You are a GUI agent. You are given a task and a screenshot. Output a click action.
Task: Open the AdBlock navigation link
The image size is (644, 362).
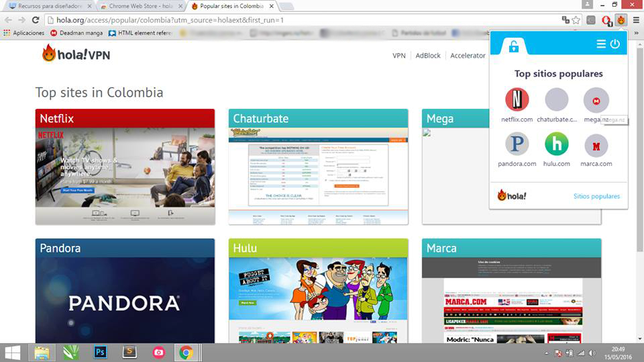point(427,56)
